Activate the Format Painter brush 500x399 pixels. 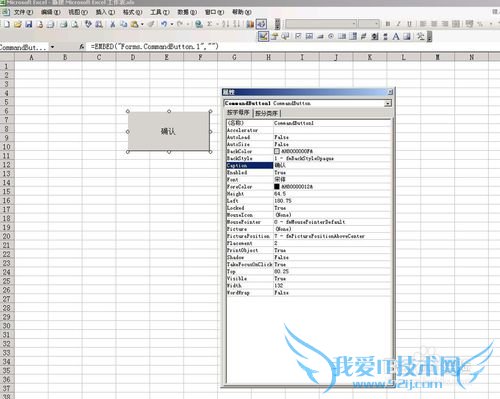[x=151, y=24]
